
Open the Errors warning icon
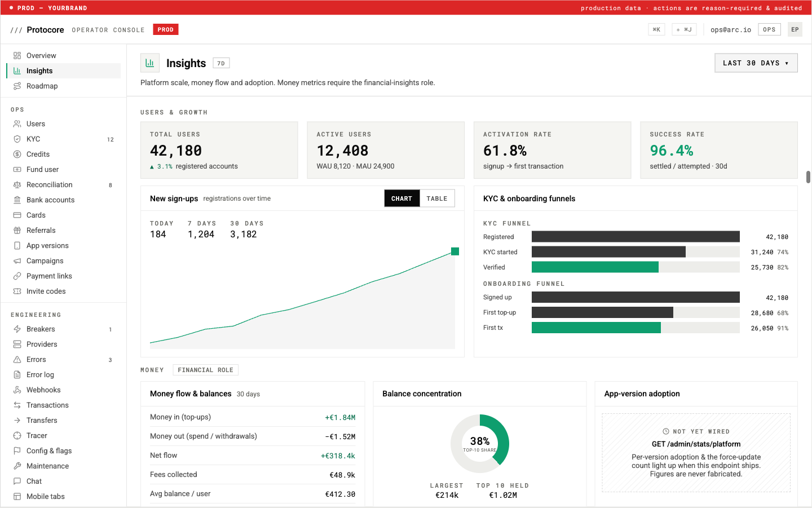[x=17, y=360]
